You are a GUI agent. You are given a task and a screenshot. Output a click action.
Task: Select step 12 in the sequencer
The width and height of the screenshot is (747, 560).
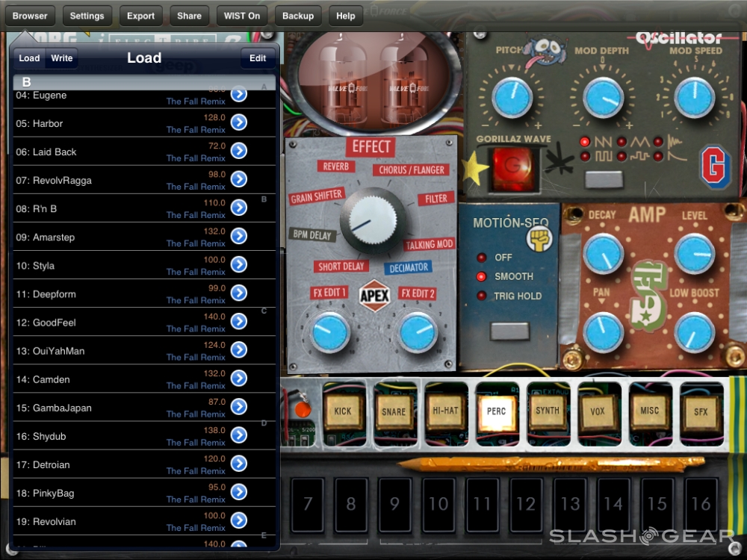point(526,505)
